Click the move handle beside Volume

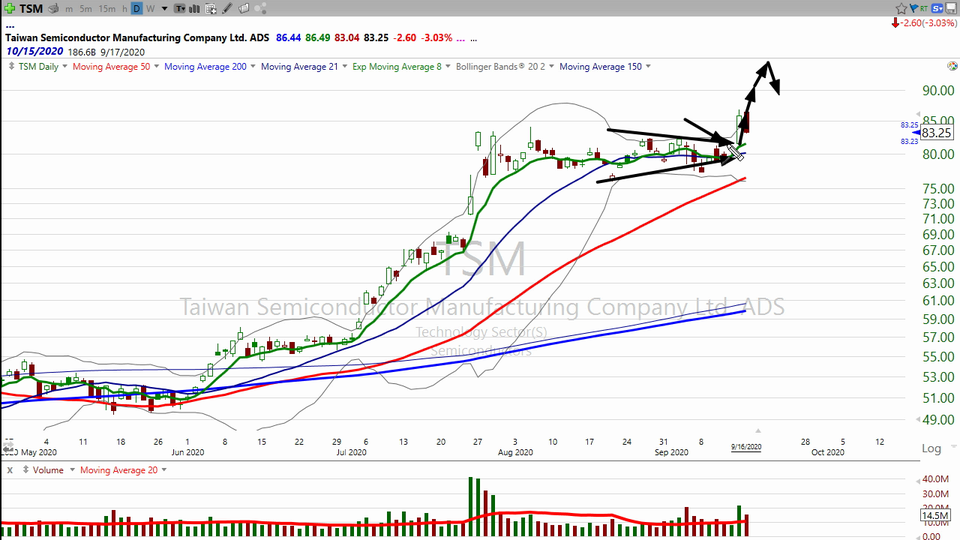(x=26, y=470)
